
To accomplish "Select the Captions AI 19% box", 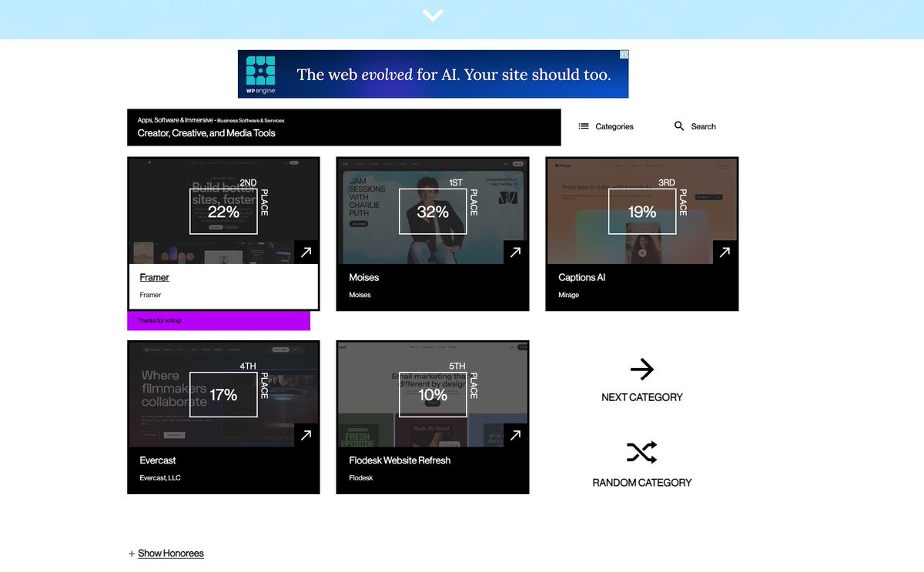I will point(642,212).
